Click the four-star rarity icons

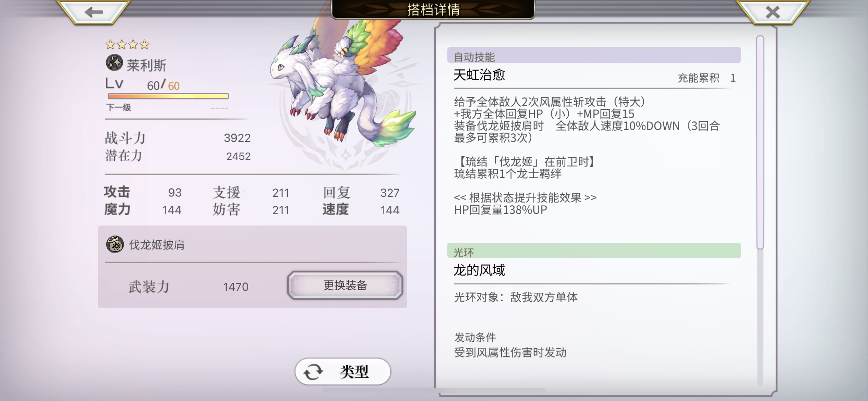pyautogui.click(x=127, y=45)
